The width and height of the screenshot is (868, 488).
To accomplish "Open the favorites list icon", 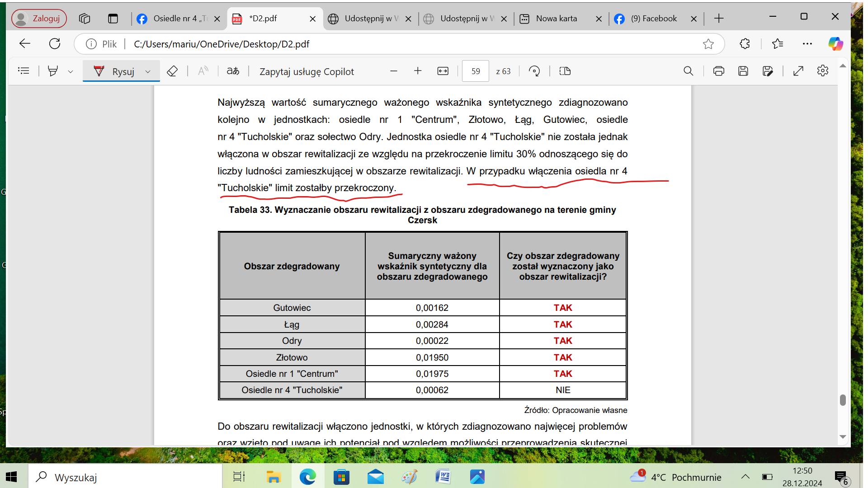I will coord(778,44).
